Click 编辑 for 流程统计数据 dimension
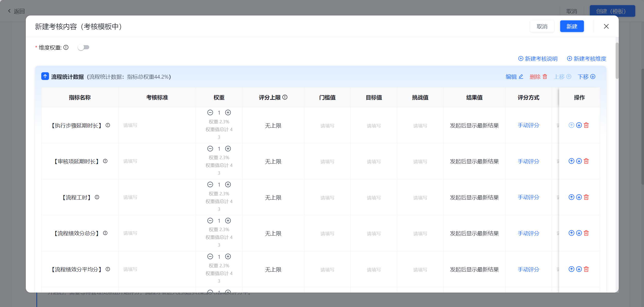Image resolution: width=644 pixels, height=307 pixels. pyautogui.click(x=514, y=77)
